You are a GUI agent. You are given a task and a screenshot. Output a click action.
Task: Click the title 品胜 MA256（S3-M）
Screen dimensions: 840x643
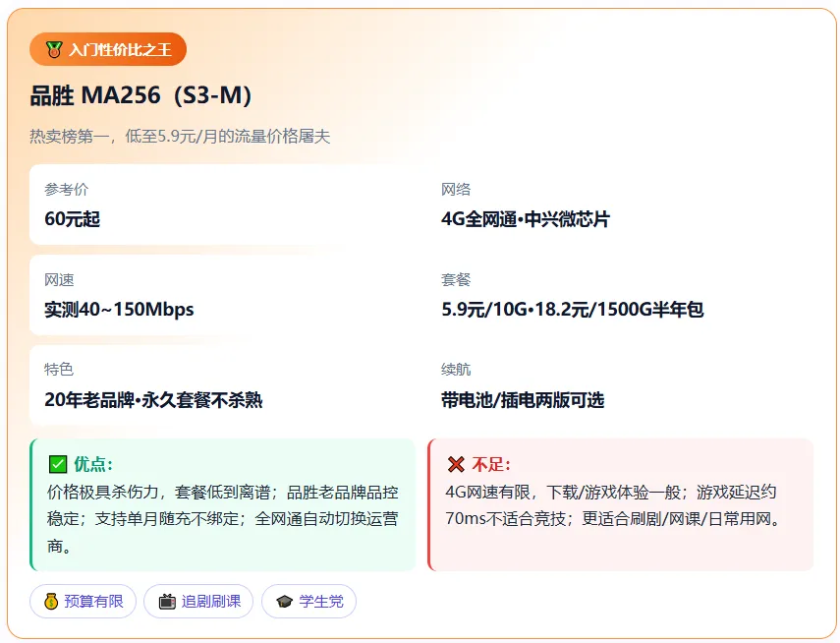click(140, 95)
